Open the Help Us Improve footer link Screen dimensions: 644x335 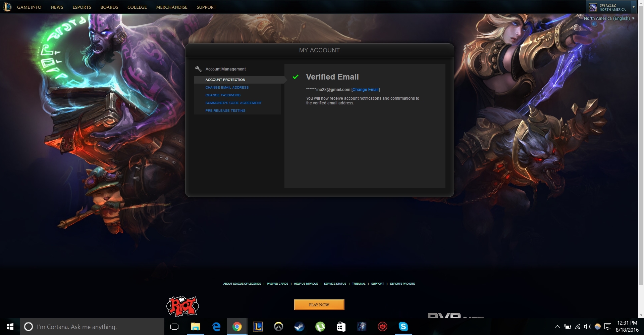[x=306, y=284]
